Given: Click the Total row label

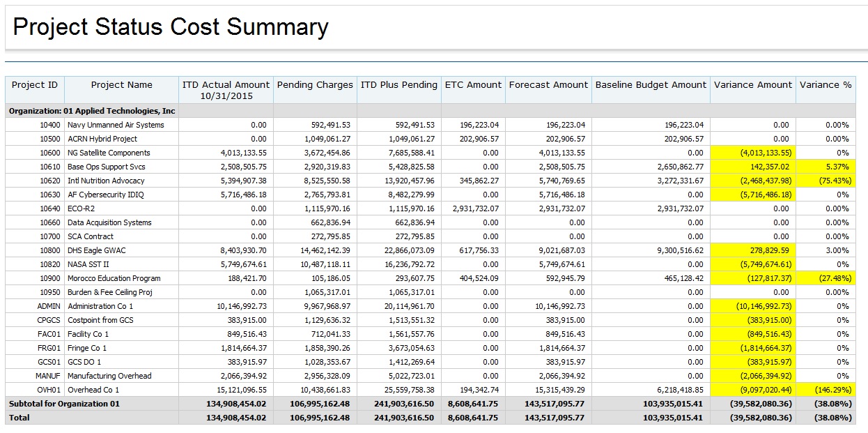Looking at the screenshot, I should pos(20,418).
